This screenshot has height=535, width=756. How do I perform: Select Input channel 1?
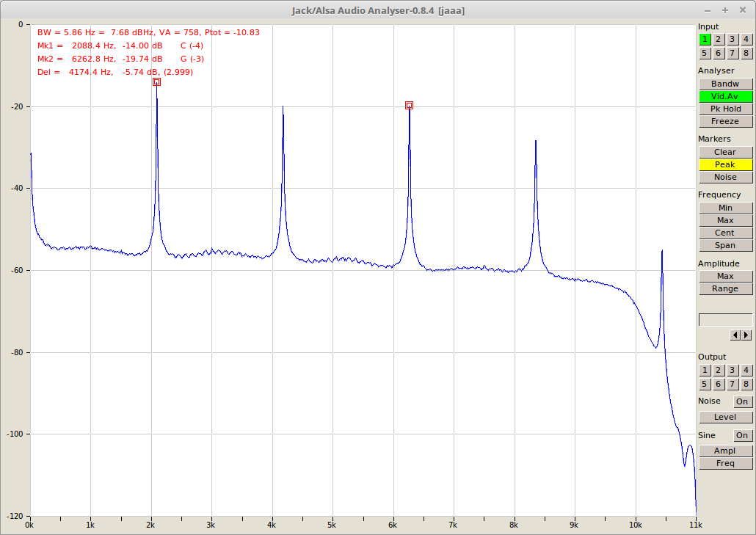tap(705, 40)
